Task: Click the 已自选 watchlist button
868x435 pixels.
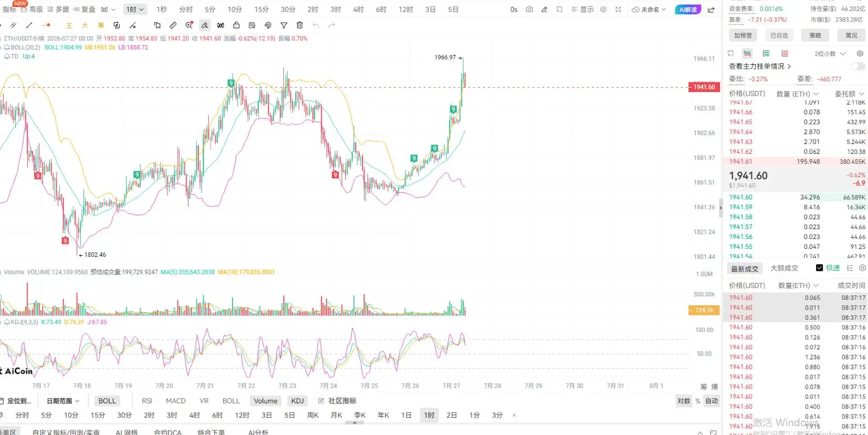Action: [x=779, y=35]
